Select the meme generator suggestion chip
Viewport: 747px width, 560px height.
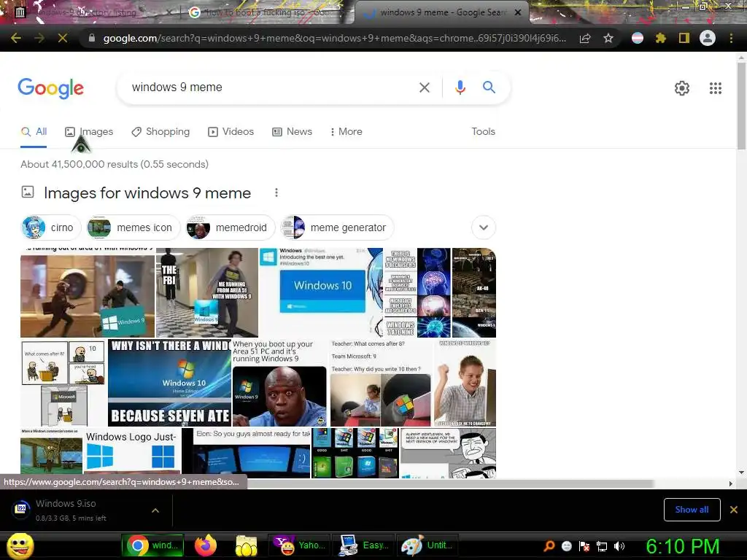click(337, 227)
